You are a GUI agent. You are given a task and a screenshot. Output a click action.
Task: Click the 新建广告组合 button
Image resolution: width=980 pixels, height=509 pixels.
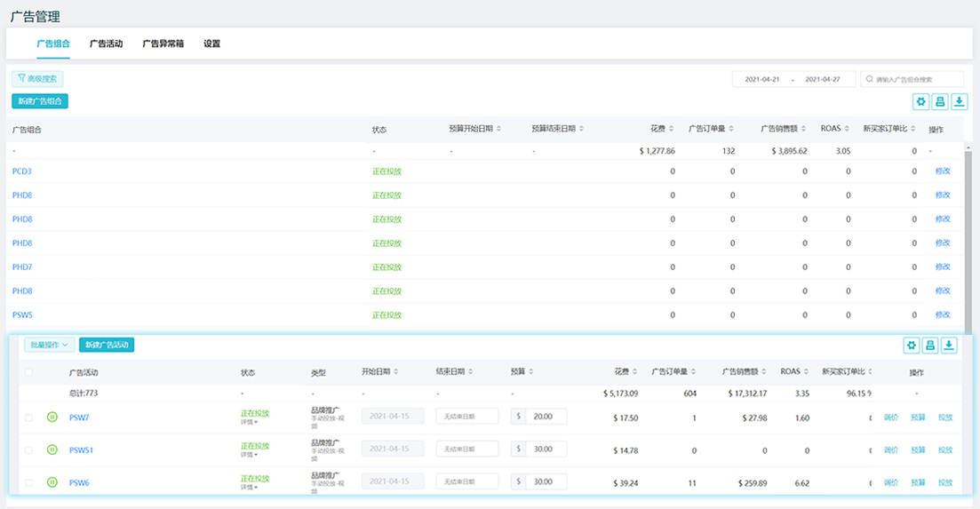[40, 101]
